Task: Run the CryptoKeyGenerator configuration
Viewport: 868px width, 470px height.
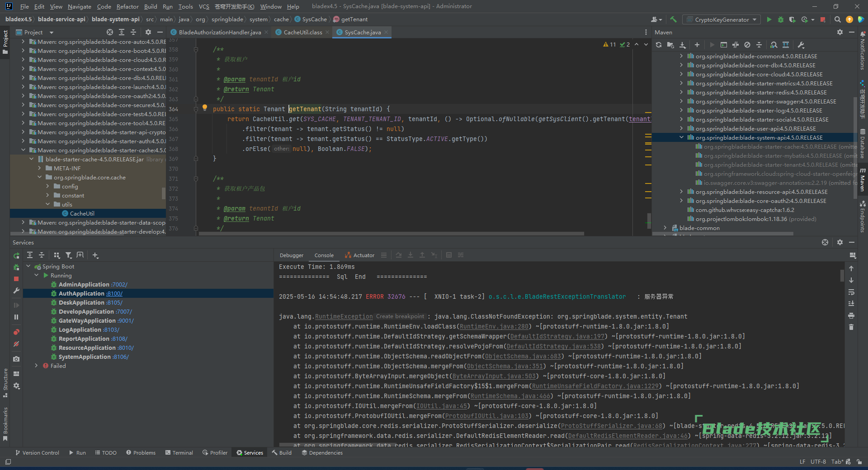Action: point(769,19)
